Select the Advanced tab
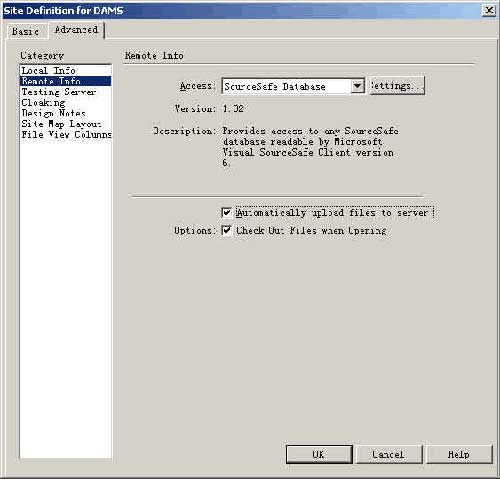Screen dimensions: 500x479 click(x=76, y=30)
